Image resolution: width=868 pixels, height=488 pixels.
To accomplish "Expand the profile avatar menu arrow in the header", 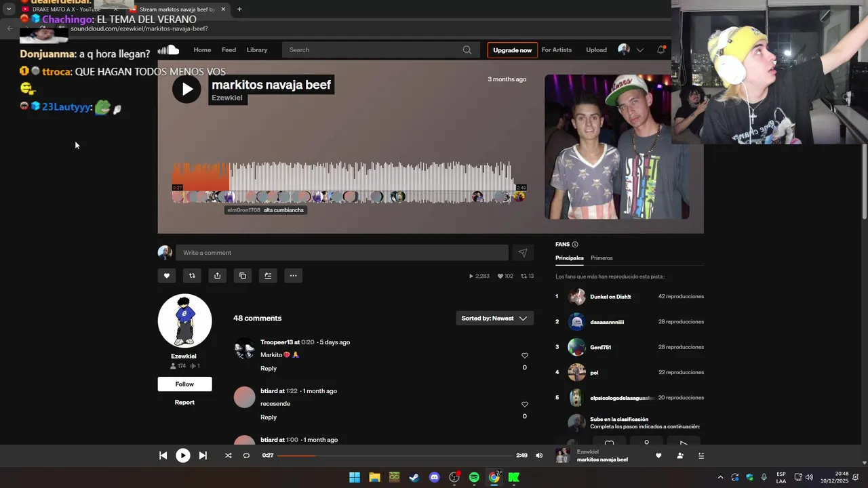I will pos(639,50).
